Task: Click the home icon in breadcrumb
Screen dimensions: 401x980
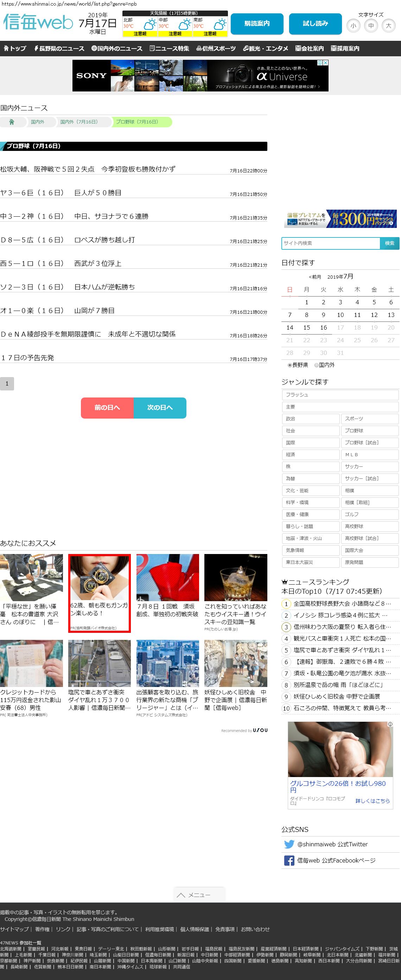Action: pos(12,122)
